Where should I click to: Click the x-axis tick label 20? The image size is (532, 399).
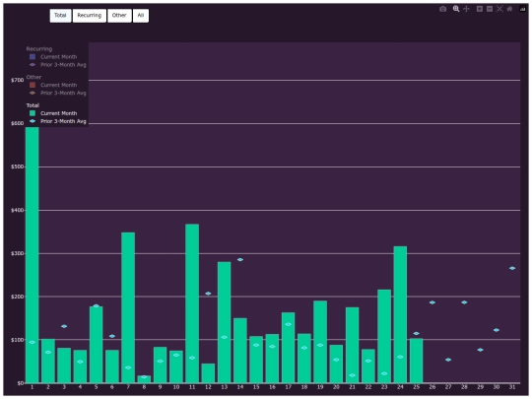pos(336,387)
